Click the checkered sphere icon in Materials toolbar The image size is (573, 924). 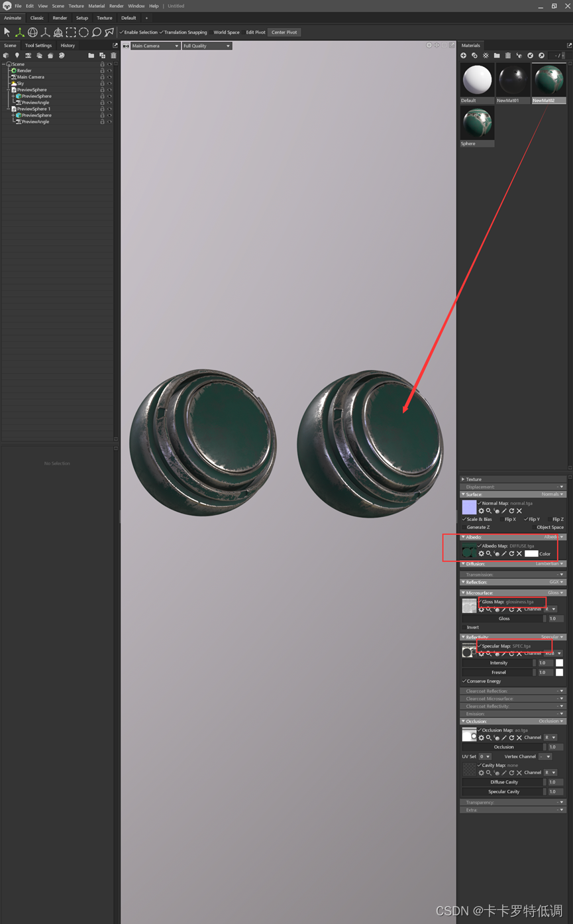click(486, 56)
